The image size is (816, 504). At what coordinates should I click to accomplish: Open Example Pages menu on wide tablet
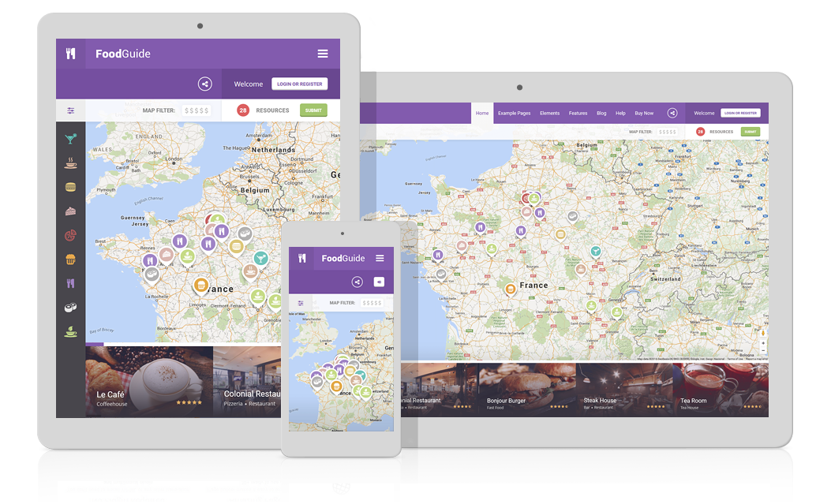(515, 113)
